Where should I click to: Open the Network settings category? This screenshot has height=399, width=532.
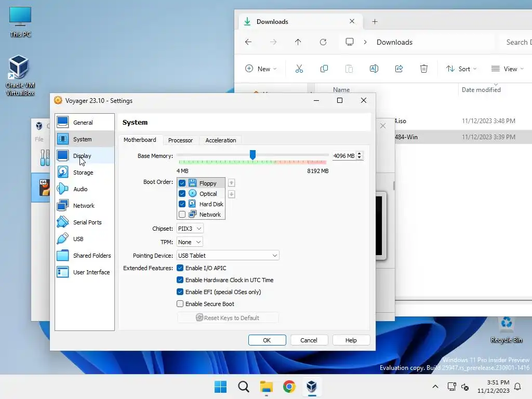coord(85,206)
